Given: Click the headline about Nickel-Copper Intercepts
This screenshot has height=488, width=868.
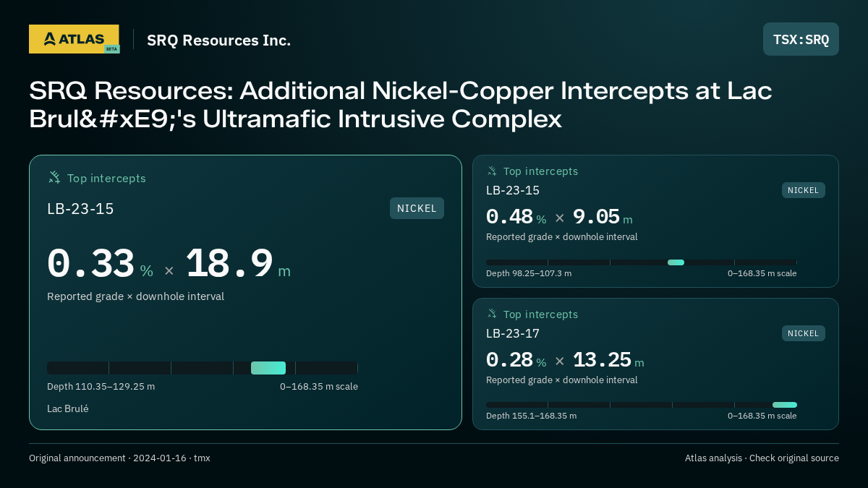Looking at the screenshot, I should point(401,105).
